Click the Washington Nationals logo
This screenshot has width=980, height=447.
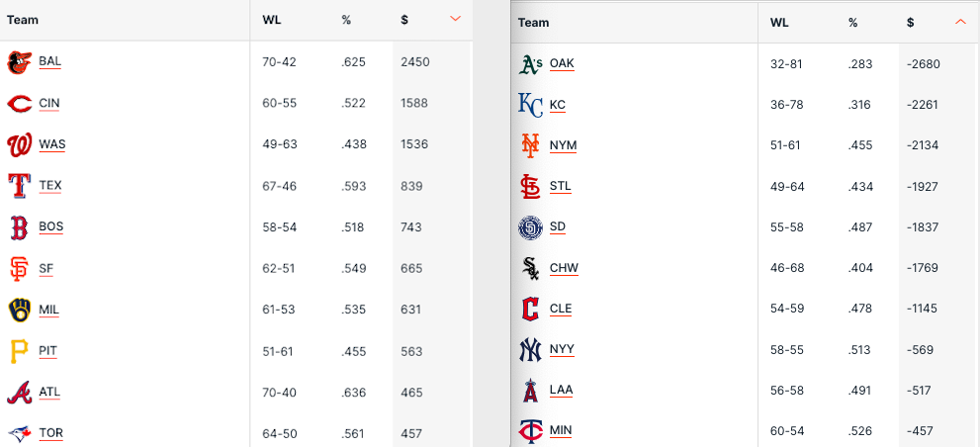[19, 144]
